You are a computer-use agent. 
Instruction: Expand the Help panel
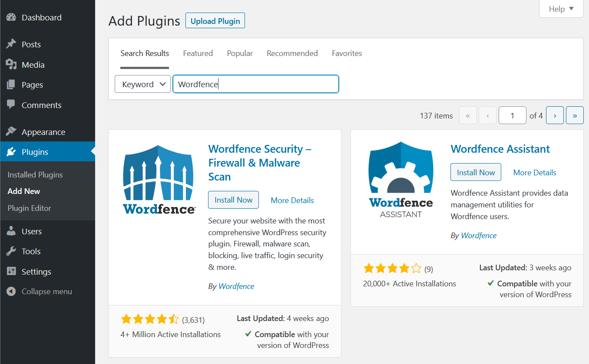561,9
